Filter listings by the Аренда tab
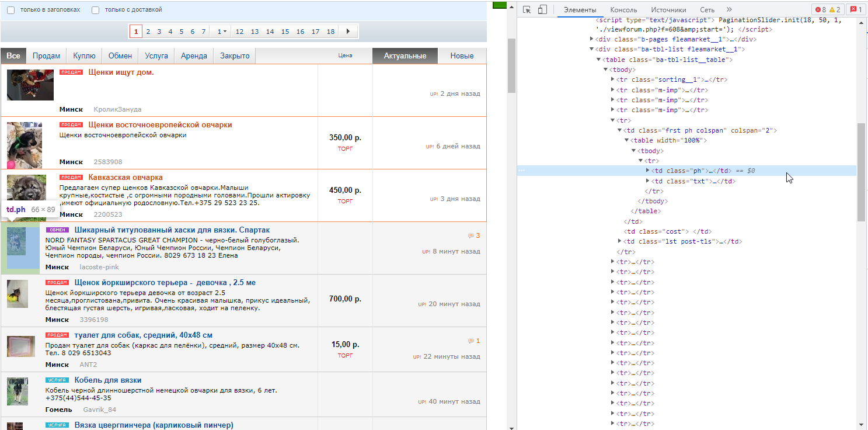This screenshot has width=868, height=430. tap(194, 56)
